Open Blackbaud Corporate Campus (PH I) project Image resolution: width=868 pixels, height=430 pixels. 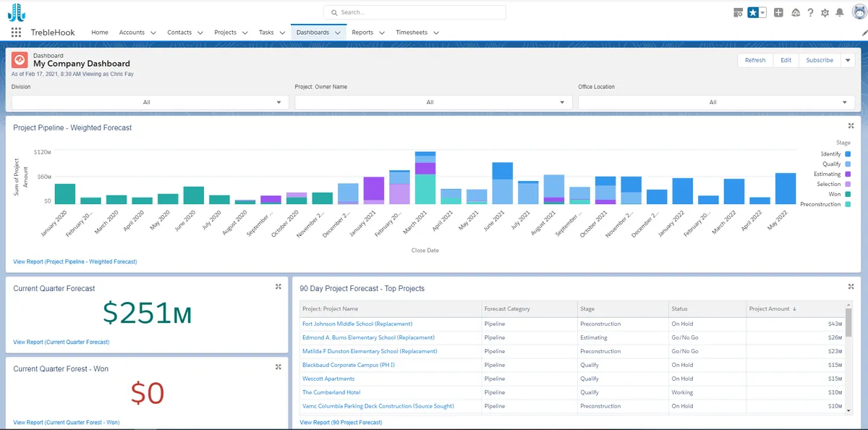pyautogui.click(x=349, y=365)
